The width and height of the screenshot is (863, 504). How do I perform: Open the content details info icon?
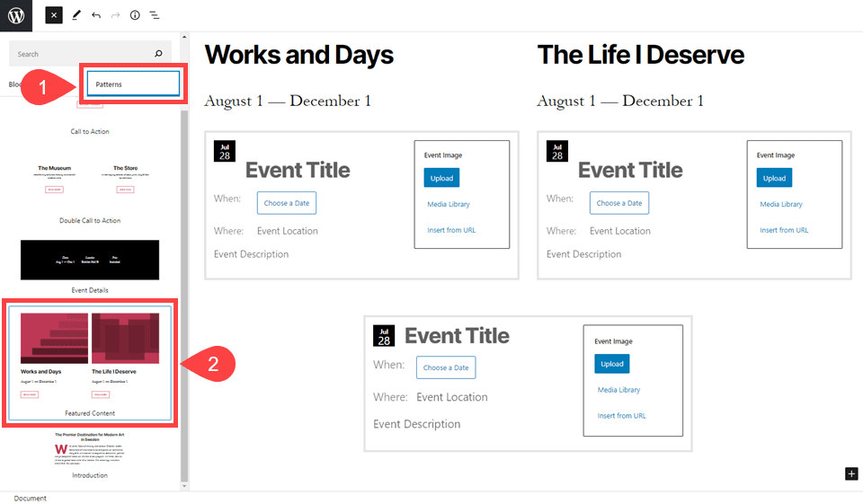(135, 15)
